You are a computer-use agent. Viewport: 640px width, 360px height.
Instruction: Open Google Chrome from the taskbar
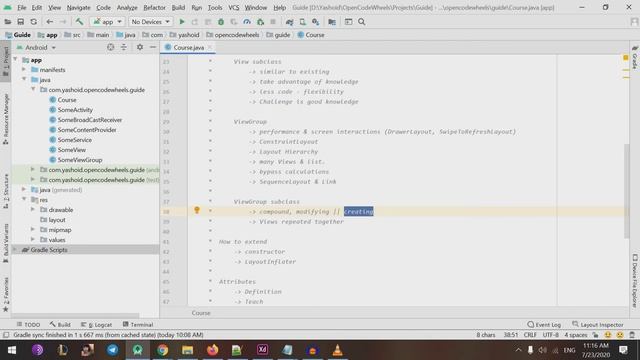click(162, 350)
